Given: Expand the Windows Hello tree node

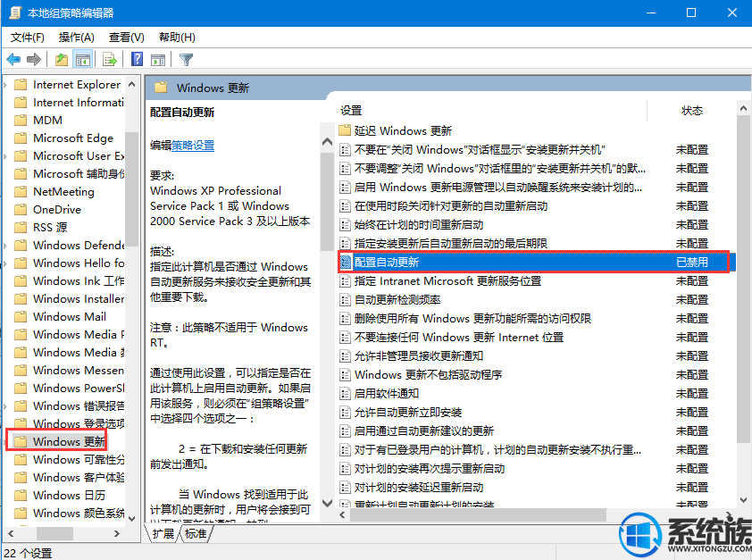Looking at the screenshot, I should tap(5, 263).
